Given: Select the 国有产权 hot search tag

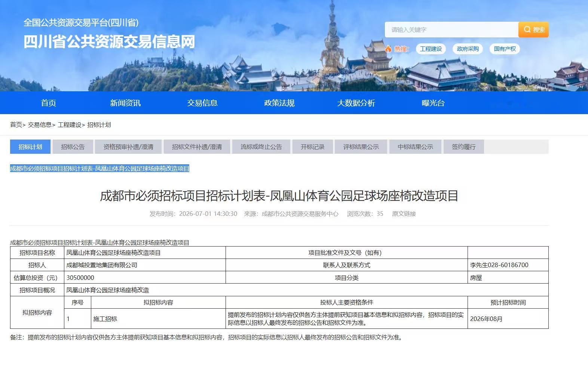Looking at the screenshot, I should 505,49.
